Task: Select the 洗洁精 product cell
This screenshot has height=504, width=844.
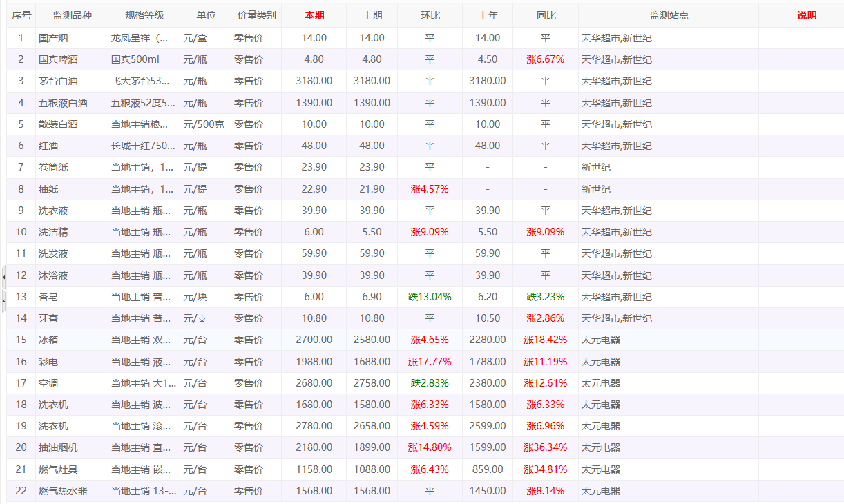Action: tap(72, 232)
